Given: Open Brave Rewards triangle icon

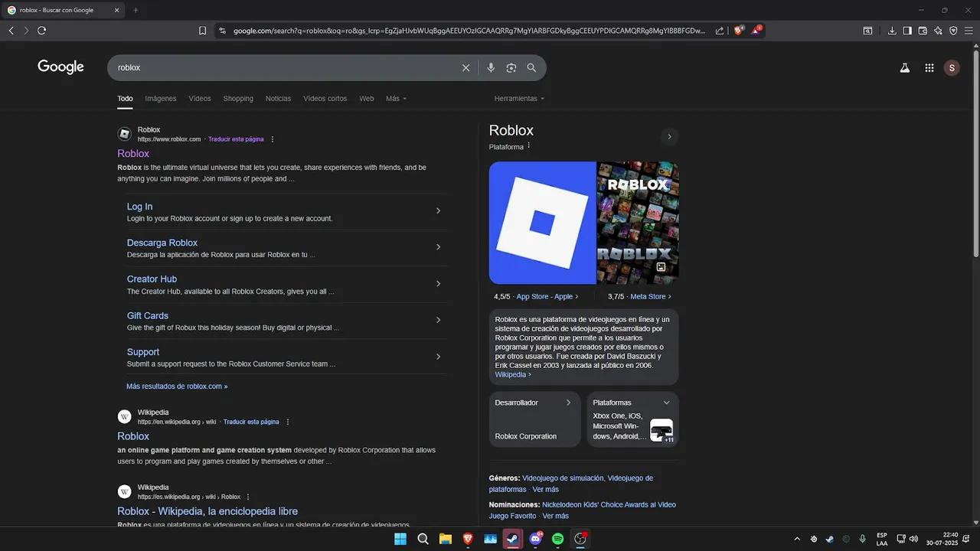Looking at the screenshot, I should tap(756, 31).
